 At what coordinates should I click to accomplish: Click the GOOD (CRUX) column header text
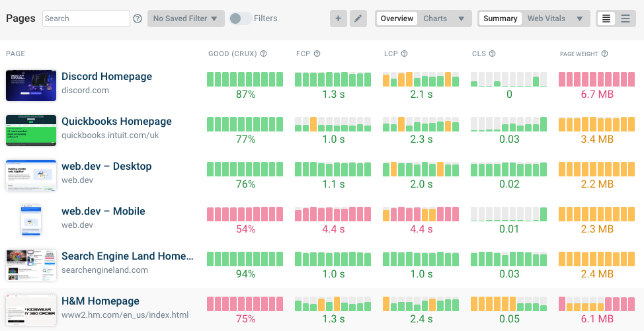coord(233,54)
